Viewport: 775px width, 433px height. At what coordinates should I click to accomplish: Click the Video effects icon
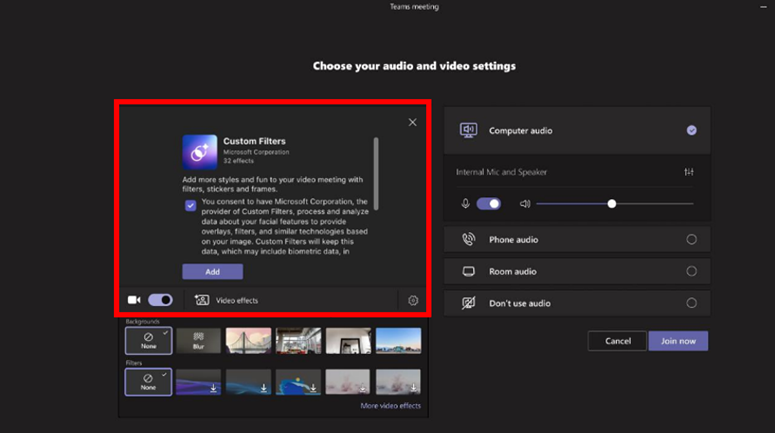pos(202,300)
